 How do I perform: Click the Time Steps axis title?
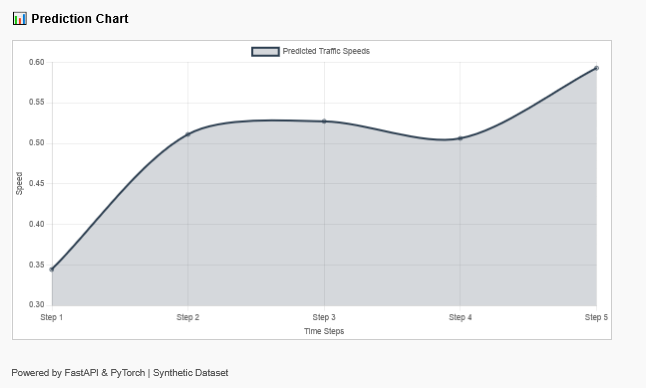coord(324,331)
